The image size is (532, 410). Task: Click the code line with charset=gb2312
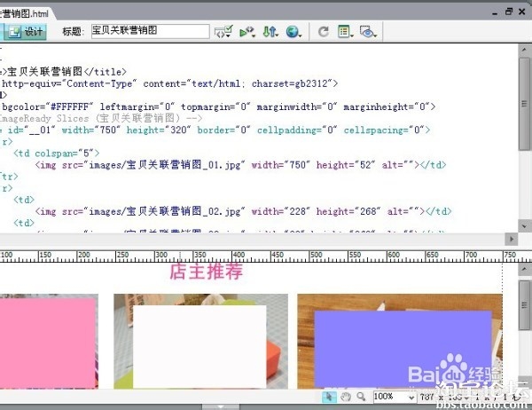pos(169,83)
